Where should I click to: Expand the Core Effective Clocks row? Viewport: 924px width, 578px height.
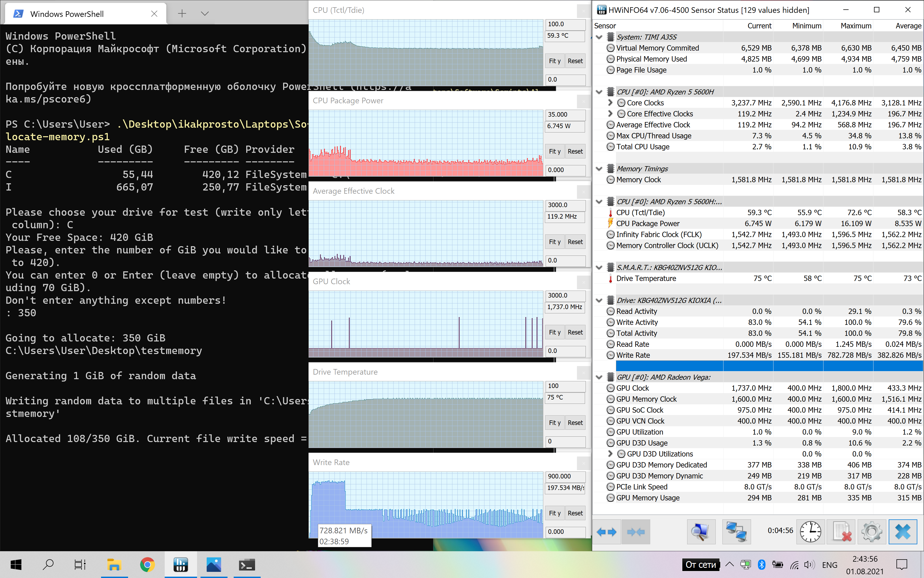[610, 114]
